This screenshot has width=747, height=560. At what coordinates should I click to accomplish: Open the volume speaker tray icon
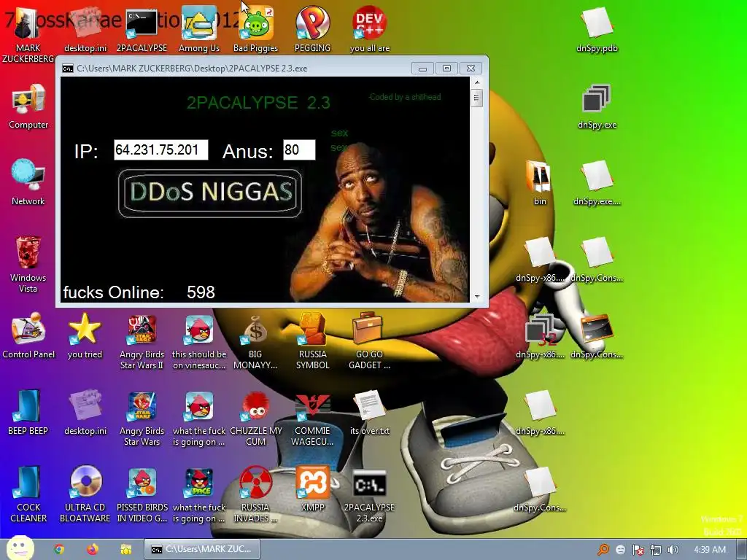[x=673, y=550]
